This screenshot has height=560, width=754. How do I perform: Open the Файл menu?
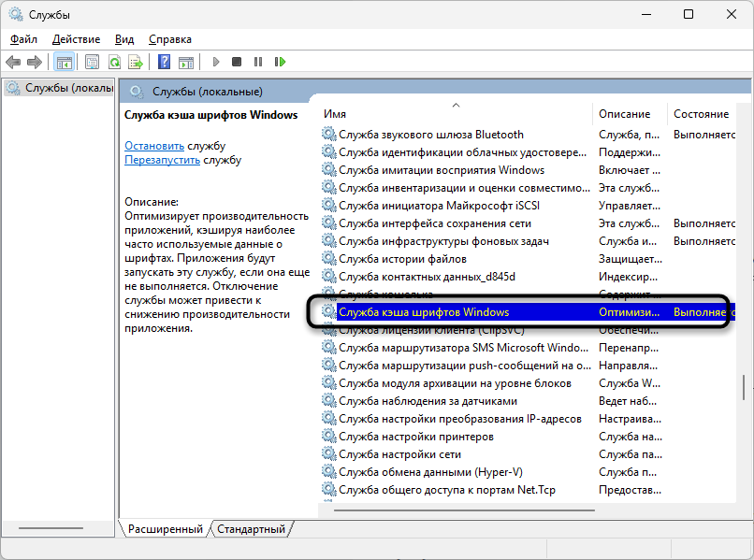(23, 39)
